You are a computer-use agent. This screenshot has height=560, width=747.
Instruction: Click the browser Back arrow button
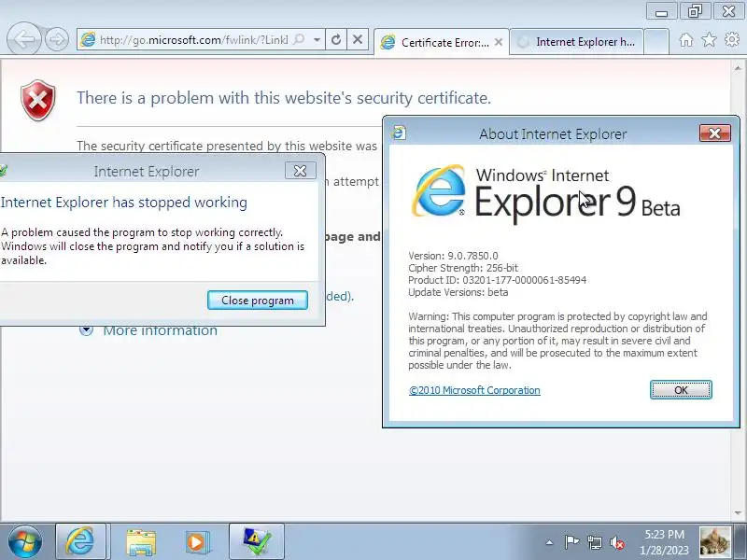24,39
